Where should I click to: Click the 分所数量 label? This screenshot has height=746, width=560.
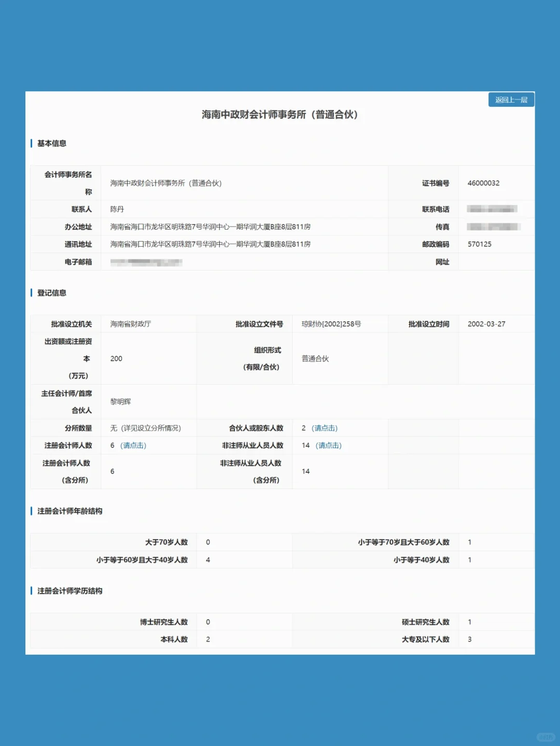click(x=78, y=428)
